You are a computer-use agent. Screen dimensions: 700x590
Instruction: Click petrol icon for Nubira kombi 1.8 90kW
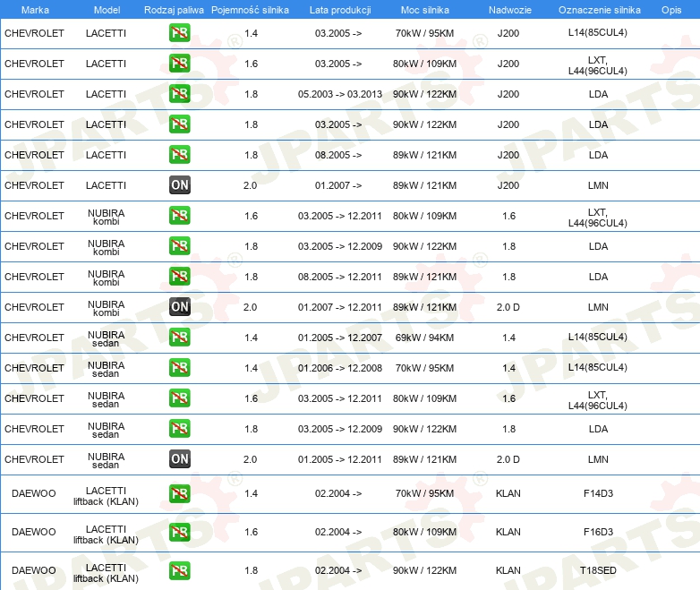tap(179, 245)
